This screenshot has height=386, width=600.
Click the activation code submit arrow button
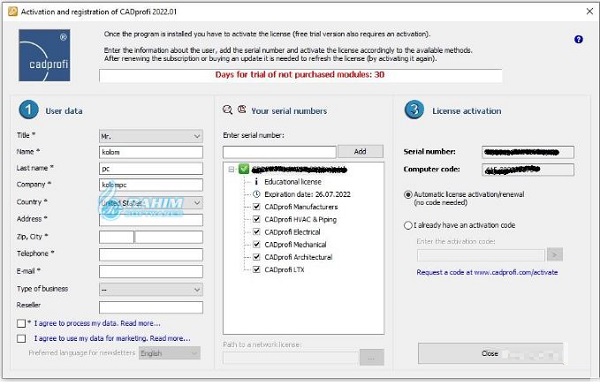click(x=554, y=254)
